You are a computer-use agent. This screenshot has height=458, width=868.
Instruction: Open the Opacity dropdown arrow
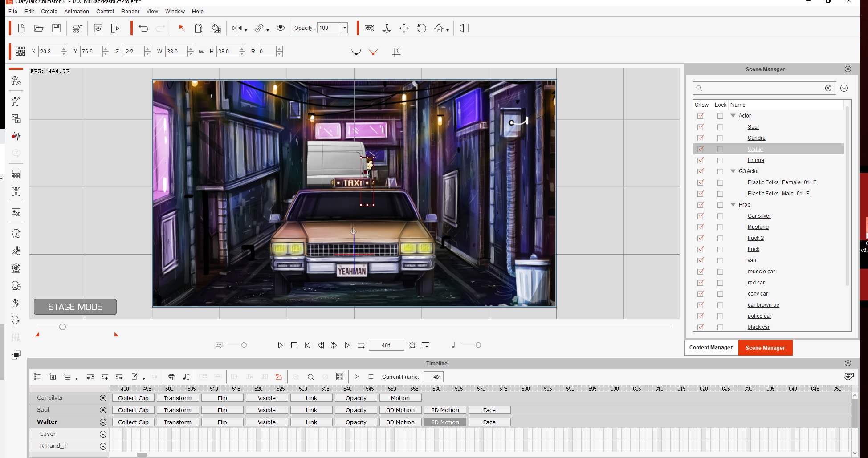point(344,28)
